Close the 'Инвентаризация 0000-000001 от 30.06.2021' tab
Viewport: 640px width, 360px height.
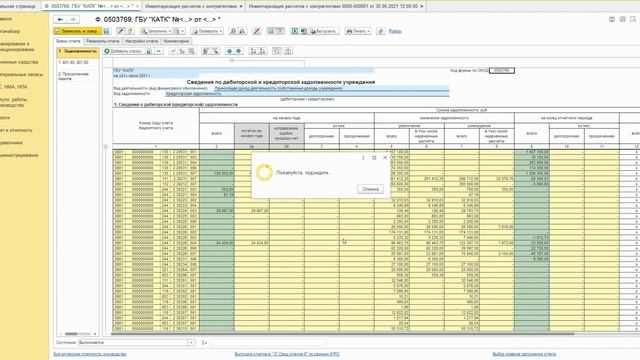422,6
